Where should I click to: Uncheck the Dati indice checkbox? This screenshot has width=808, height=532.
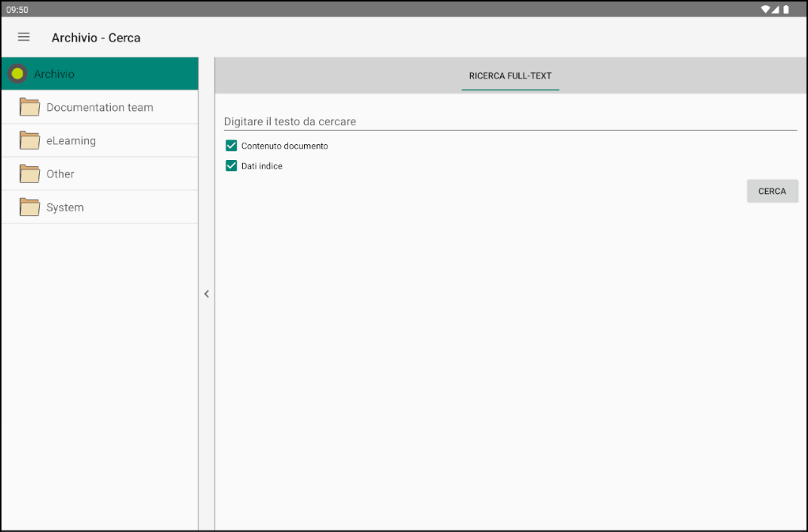(232, 166)
